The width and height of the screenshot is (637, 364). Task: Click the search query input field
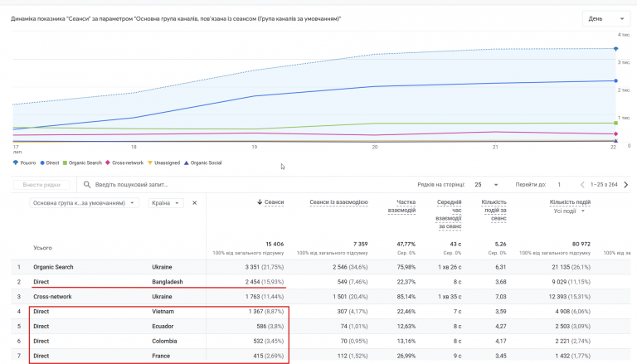(x=244, y=184)
